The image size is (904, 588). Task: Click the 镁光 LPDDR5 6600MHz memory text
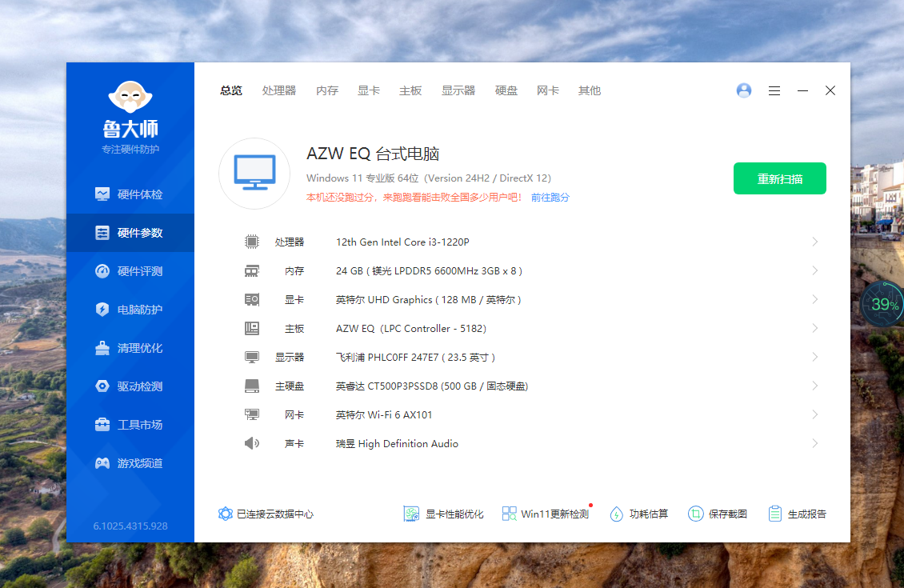pos(429,271)
